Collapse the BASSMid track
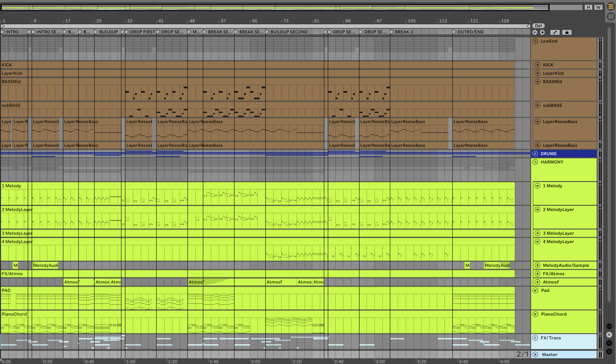616x364 pixels. pyautogui.click(x=537, y=82)
